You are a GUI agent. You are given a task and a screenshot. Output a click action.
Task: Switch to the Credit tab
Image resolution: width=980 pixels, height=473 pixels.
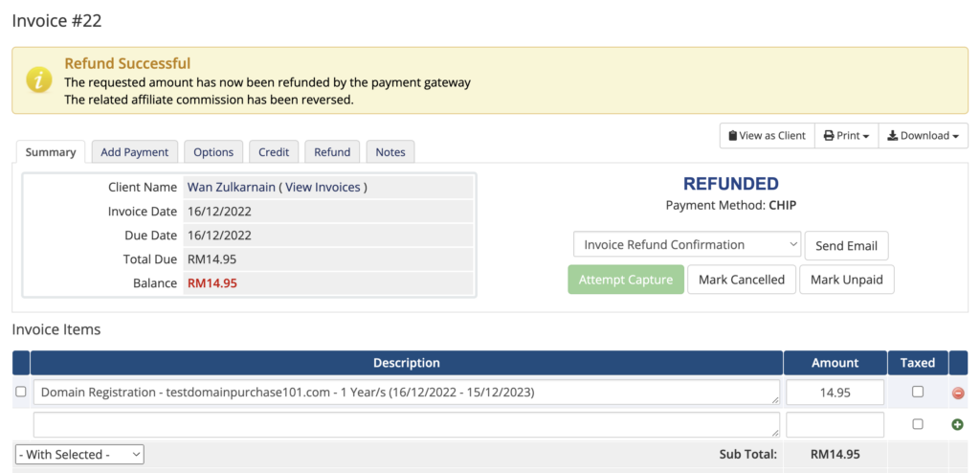[274, 152]
